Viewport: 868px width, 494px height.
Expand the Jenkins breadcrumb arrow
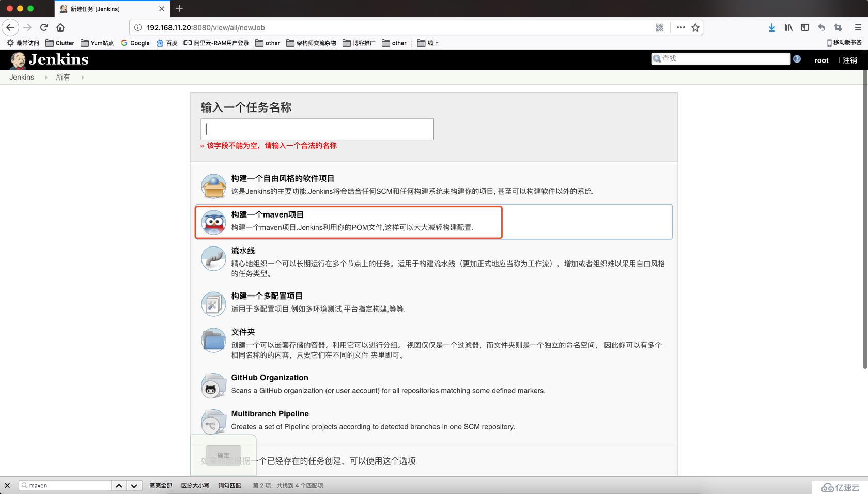46,78
